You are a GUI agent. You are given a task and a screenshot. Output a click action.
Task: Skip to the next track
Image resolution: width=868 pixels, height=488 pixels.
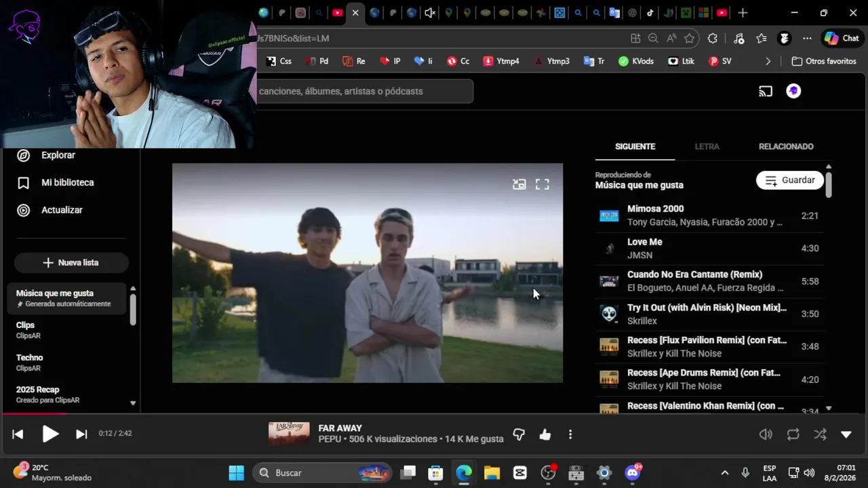tap(81, 434)
